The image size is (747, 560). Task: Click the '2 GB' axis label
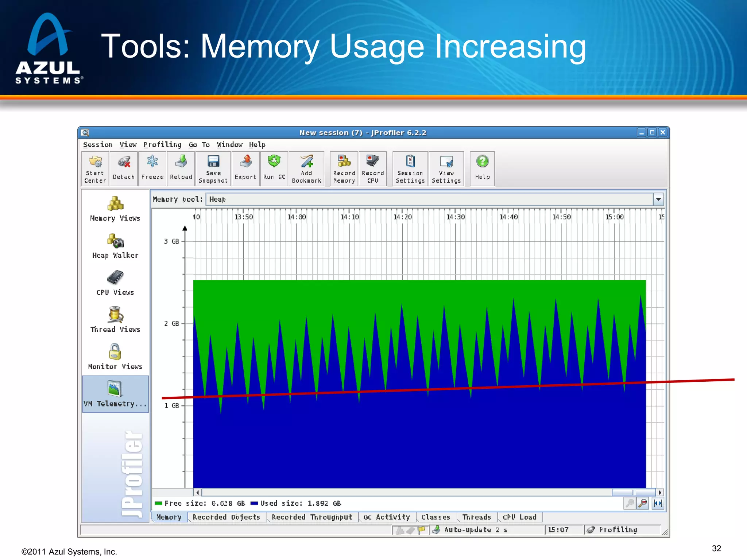coord(171,324)
